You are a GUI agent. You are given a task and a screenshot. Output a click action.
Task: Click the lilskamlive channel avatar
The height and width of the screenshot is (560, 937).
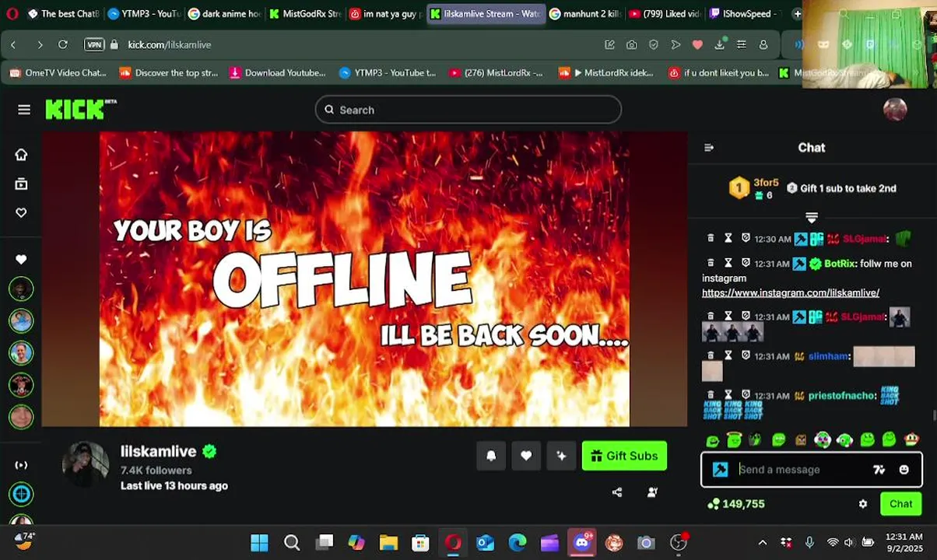[x=86, y=465]
